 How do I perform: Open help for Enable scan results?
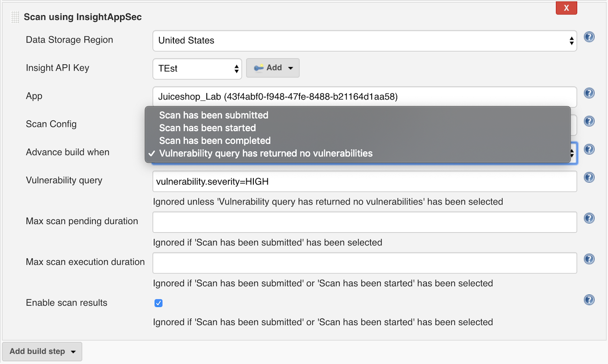[589, 300]
